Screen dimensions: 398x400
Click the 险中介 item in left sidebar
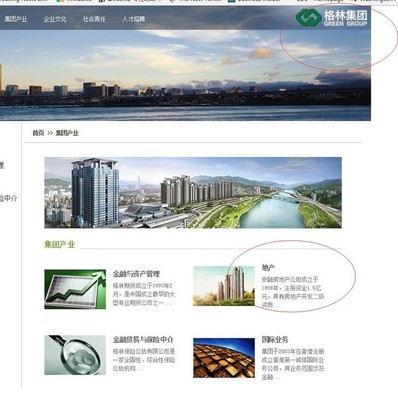point(8,198)
